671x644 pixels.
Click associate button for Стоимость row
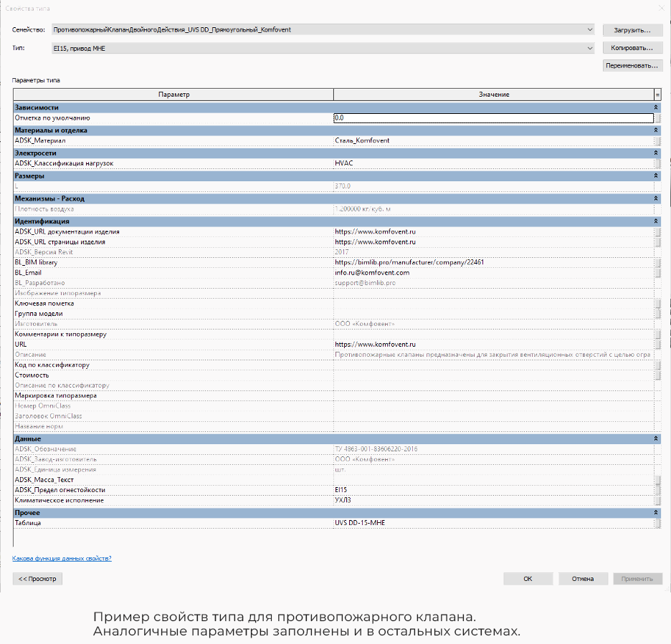[657, 375]
